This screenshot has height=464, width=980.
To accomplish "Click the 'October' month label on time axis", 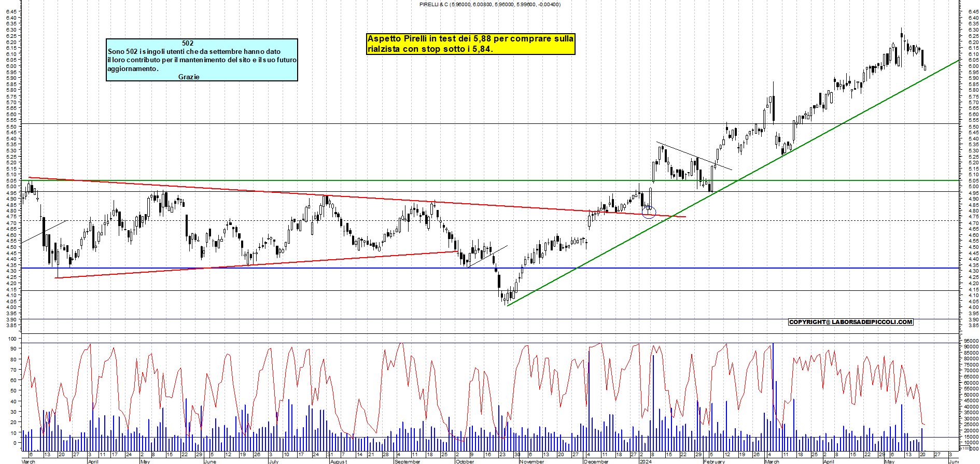I will [465, 461].
